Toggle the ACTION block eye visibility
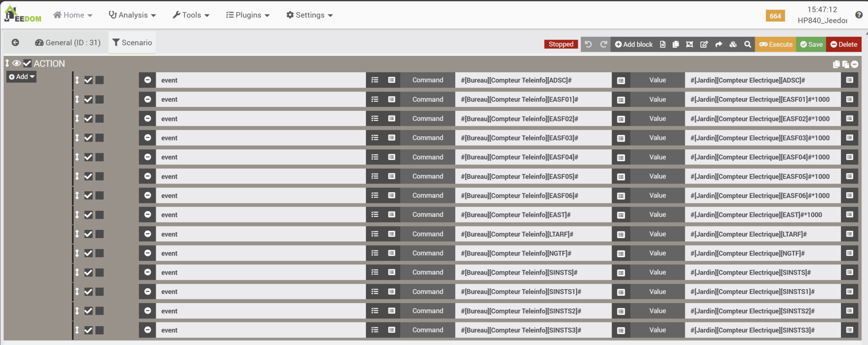868x345 pixels. coord(17,63)
